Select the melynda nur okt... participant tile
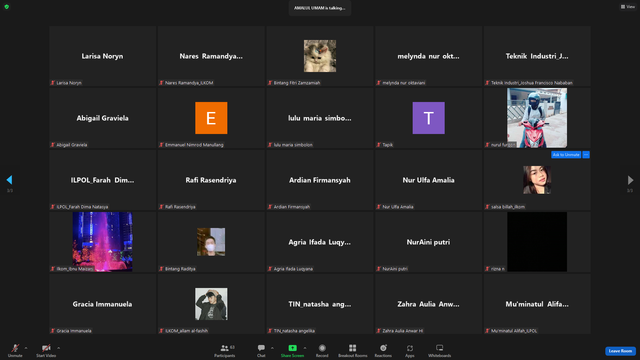The width and height of the screenshot is (640, 360). pos(429,56)
